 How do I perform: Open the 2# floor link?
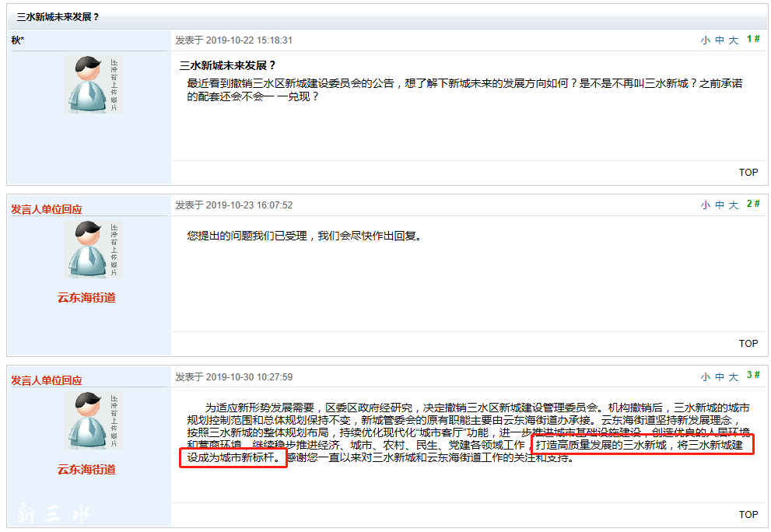752,204
